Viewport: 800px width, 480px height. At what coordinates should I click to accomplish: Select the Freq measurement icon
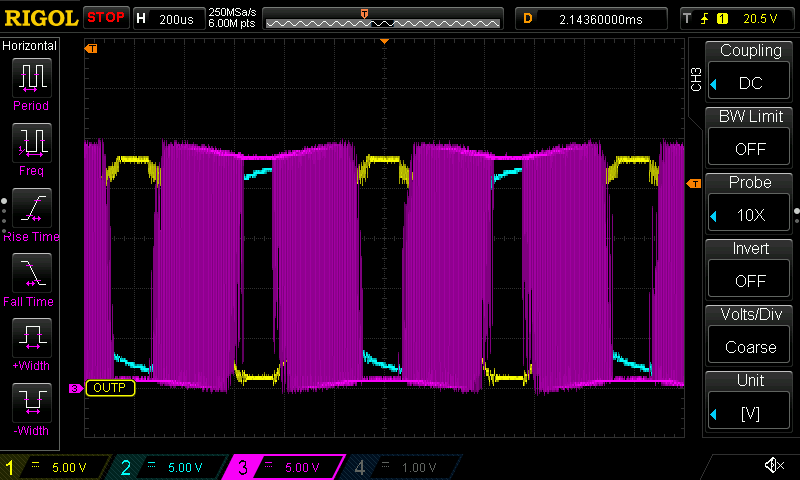click(30, 147)
